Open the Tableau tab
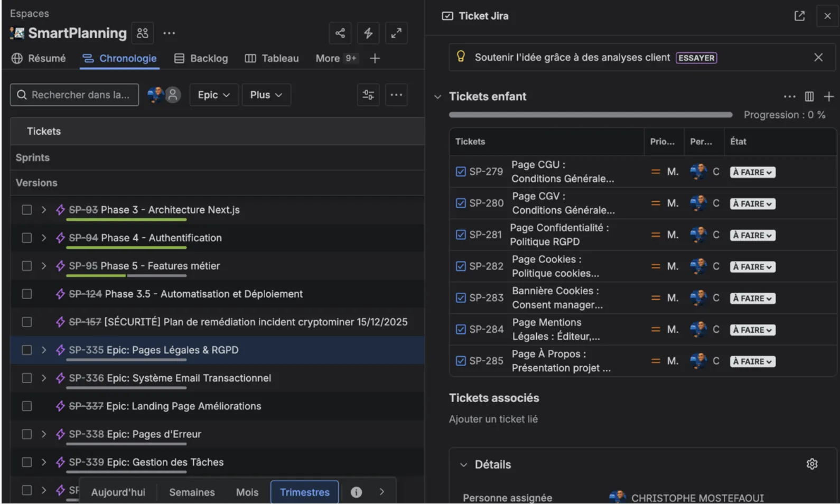The image size is (840, 504). (272, 59)
